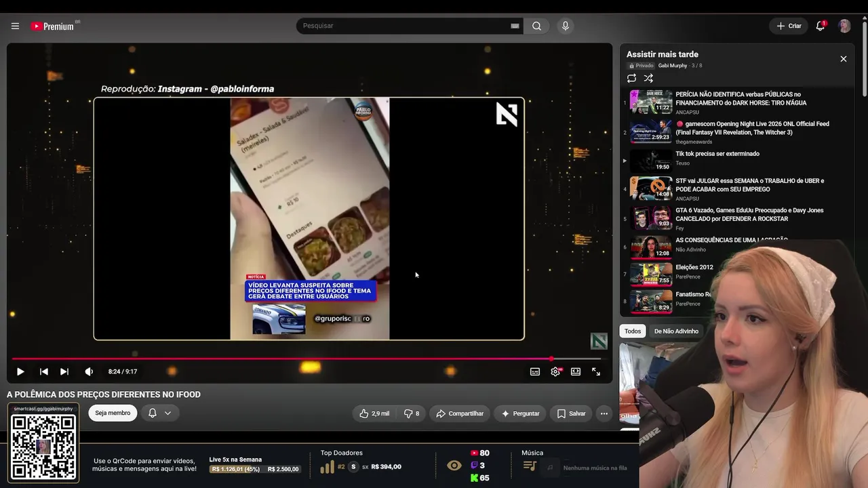This screenshot has width=868, height=488.
Task: Save the video with Salvar
Action: point(571,413)
